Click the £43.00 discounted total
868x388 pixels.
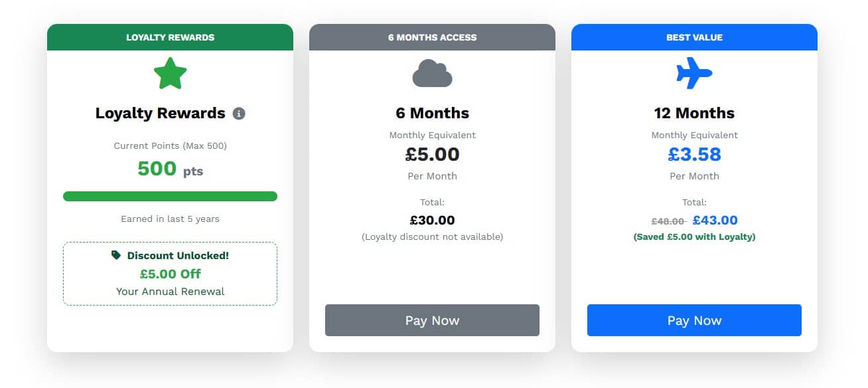point(715,221)
